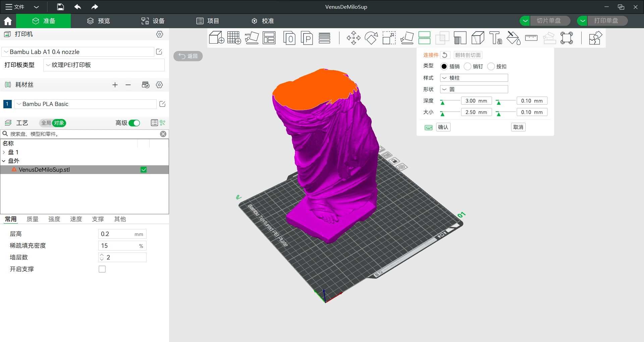
Task: Click 确认 confirm button
Action: pos(443,127)
